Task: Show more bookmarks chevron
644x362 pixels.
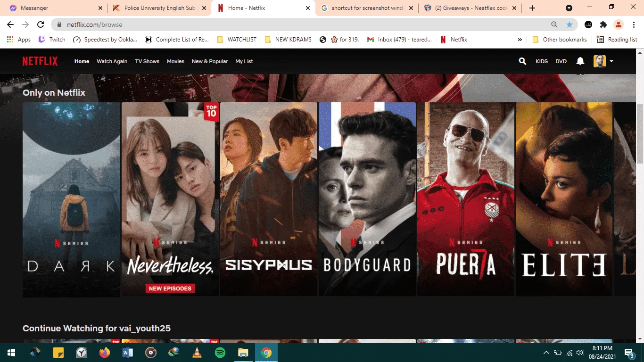Action: point(520,40)
